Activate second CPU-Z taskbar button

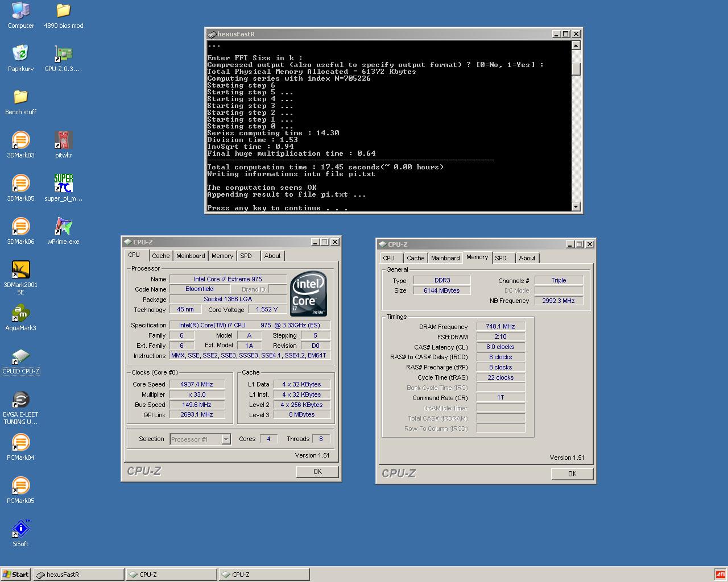pyautogui.click(x=264, y=574)
